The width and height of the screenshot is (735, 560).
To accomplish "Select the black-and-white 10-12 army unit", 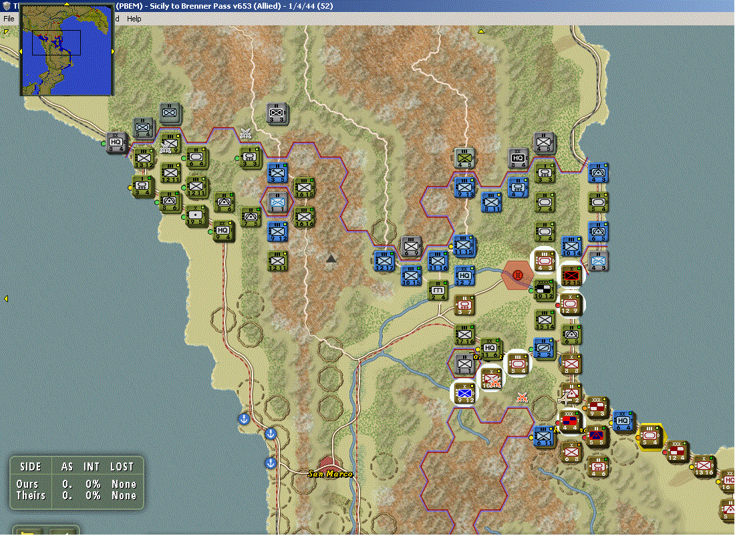I will coord(544,289).
